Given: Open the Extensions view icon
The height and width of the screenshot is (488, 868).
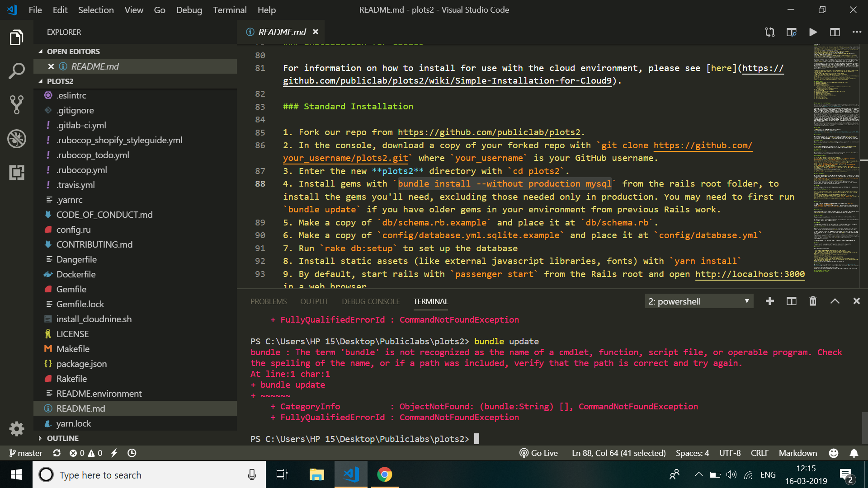Looking at the screenshot, I should pos(17,173).
